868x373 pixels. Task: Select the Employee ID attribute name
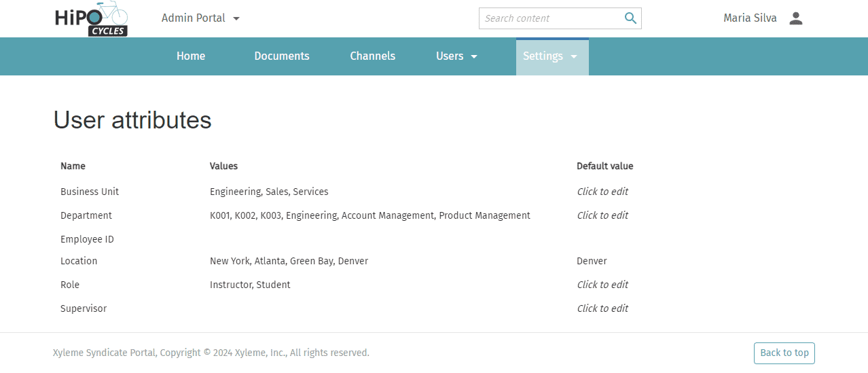(x=87, y=239)
